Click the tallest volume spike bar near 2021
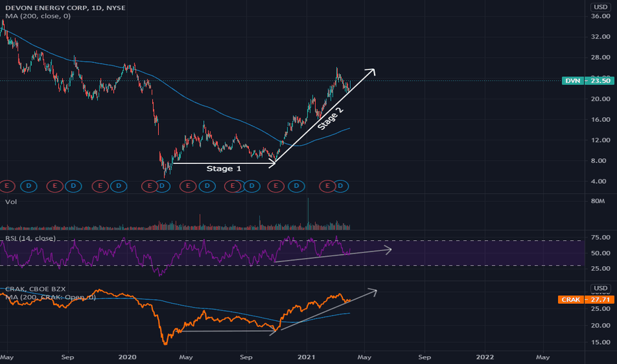Image resolution: width=617 pixels, height=364 pixels. point(308,214)
